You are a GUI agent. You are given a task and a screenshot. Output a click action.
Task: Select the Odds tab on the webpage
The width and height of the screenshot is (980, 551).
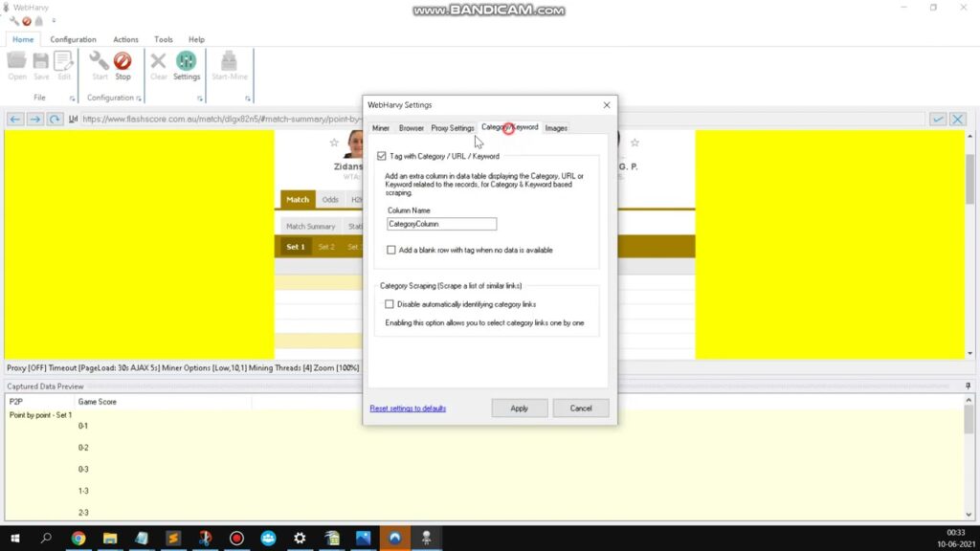click(330, 199)
